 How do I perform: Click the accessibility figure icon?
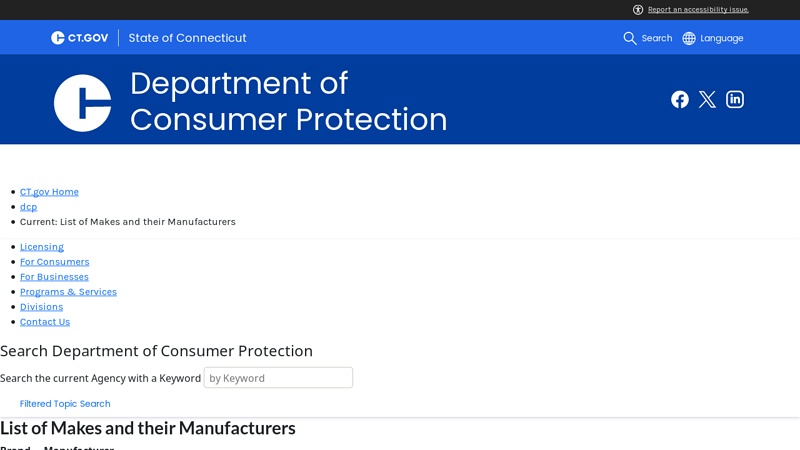(x=638, y=10)
